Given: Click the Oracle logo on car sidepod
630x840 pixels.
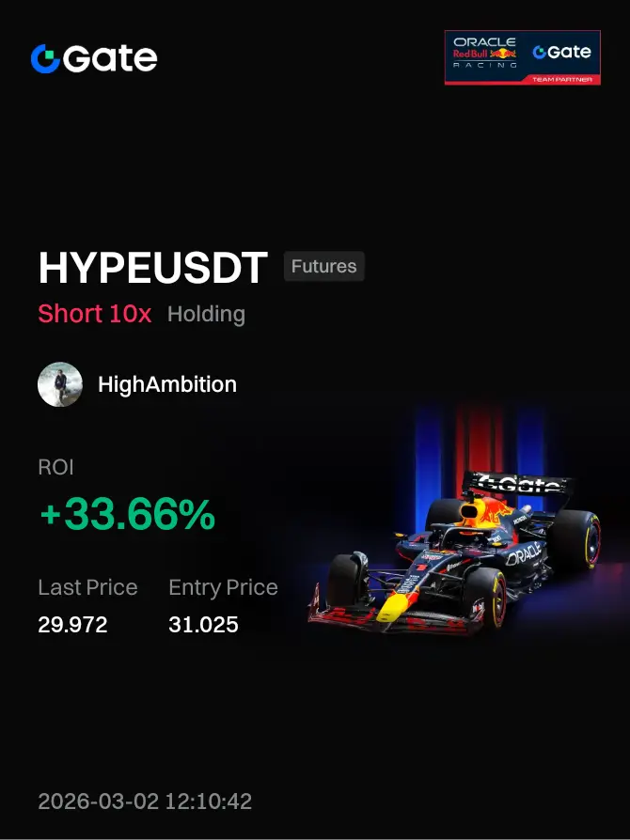Looking at the screenshot, I should click(x=524, y=553).
